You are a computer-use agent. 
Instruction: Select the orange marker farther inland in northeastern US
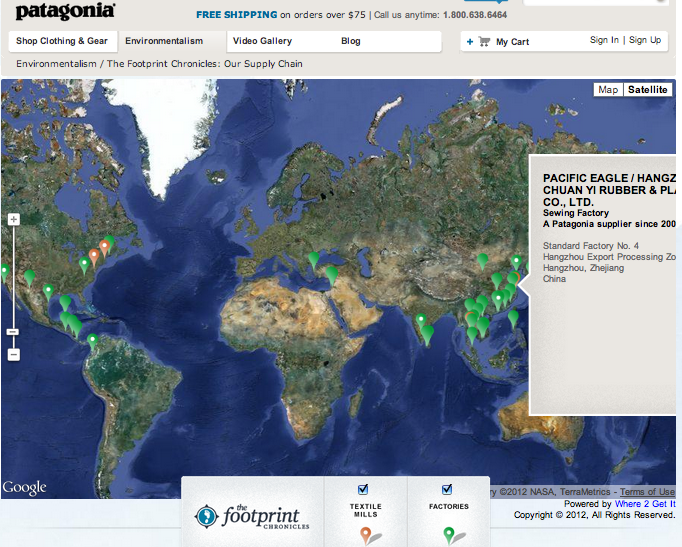[x=94, y=257]
